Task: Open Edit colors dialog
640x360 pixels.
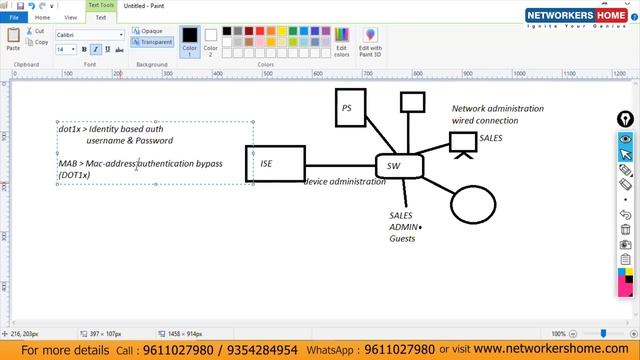Action: (x=342, y=42)
